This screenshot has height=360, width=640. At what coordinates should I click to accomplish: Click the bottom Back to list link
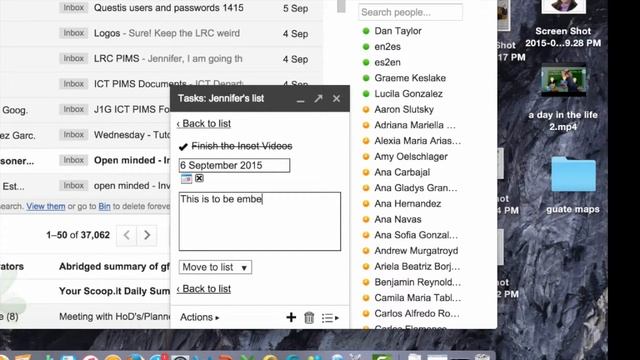click(204, 289)
